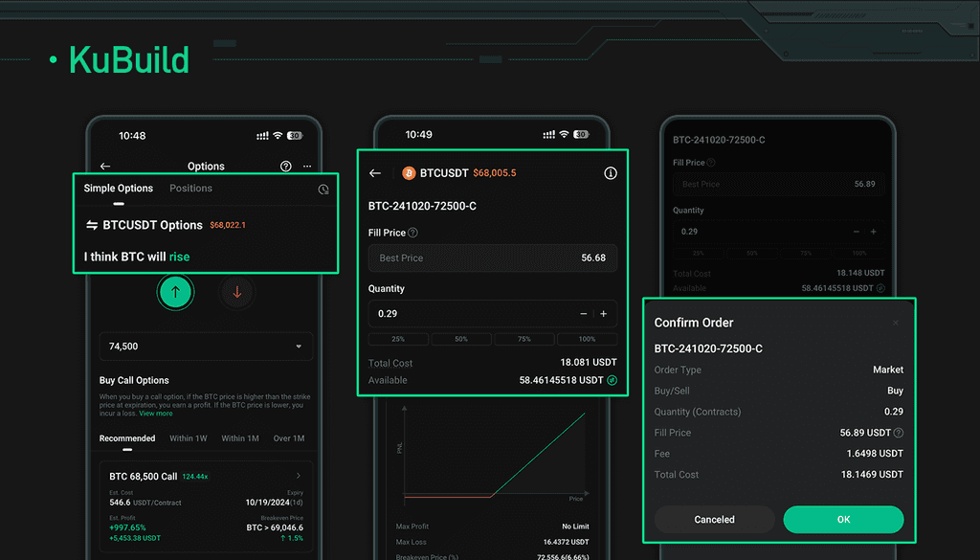Click BTCUSDT price $68,005.5
Screen dimensions: 980x560
pos(495,173)
